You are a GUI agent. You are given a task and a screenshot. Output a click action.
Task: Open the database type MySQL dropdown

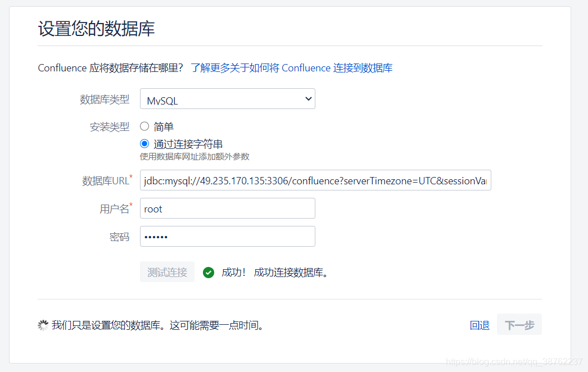point(227,99)
